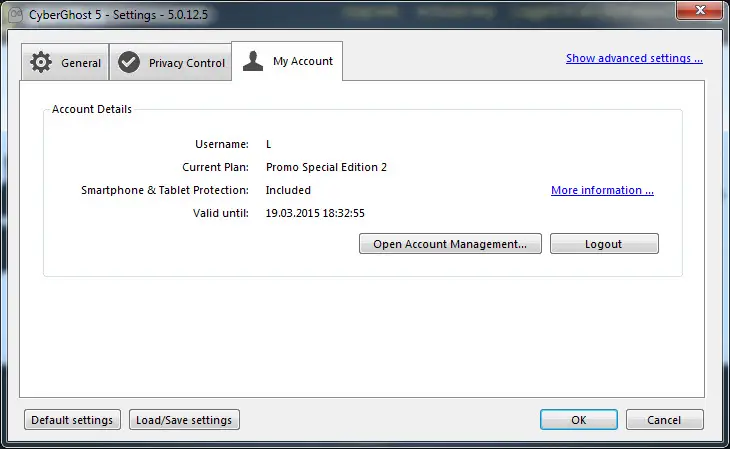Click the "Valid until:" label
Screen dimensions: 730x449
pos(221,213)
